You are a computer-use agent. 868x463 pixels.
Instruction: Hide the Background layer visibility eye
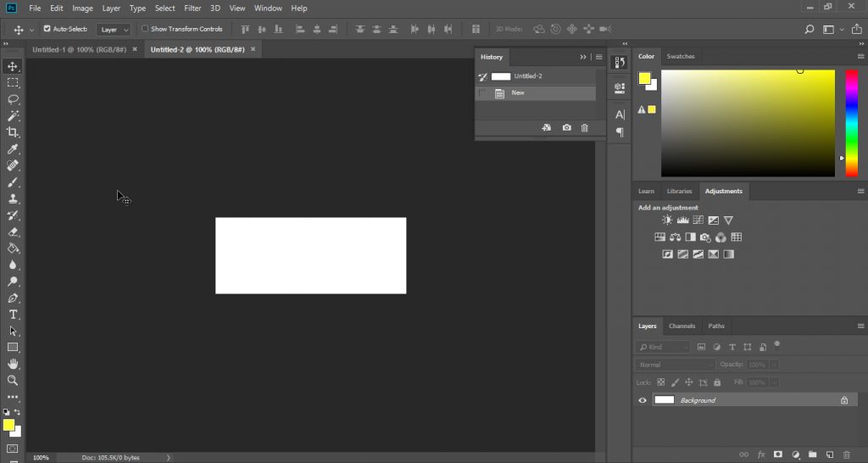click(643, 400)
